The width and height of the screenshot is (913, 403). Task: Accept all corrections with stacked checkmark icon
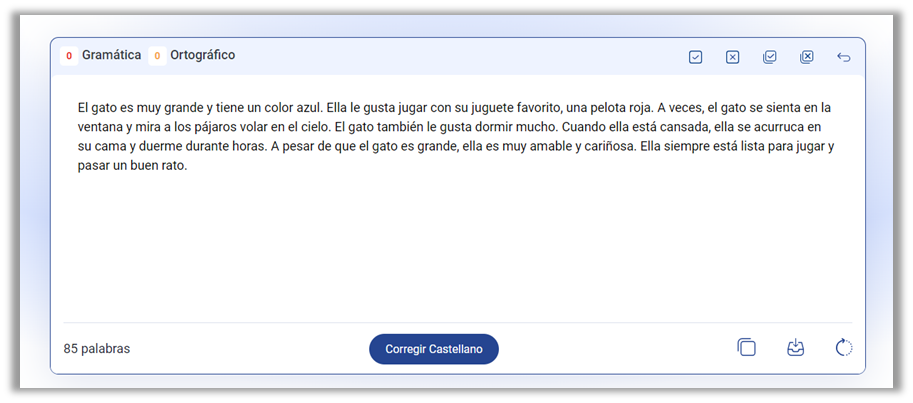coord(769,57)
